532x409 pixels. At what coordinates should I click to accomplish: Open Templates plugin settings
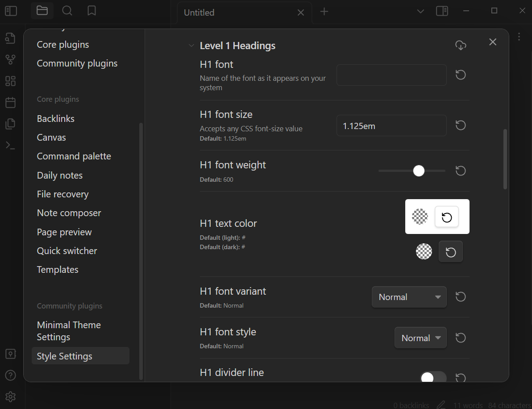pyautogui.click(x=58, y=270)
